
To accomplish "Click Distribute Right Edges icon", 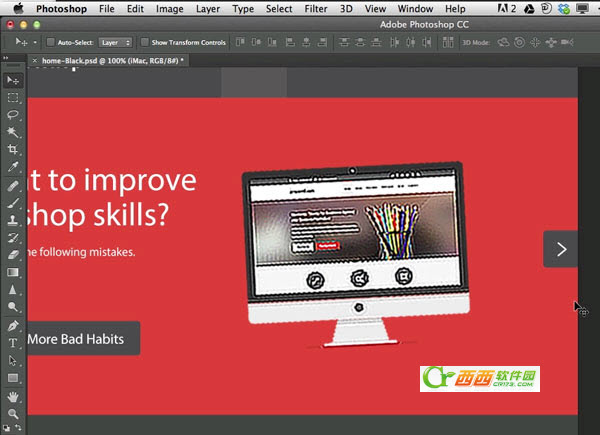I will point(427,42).
